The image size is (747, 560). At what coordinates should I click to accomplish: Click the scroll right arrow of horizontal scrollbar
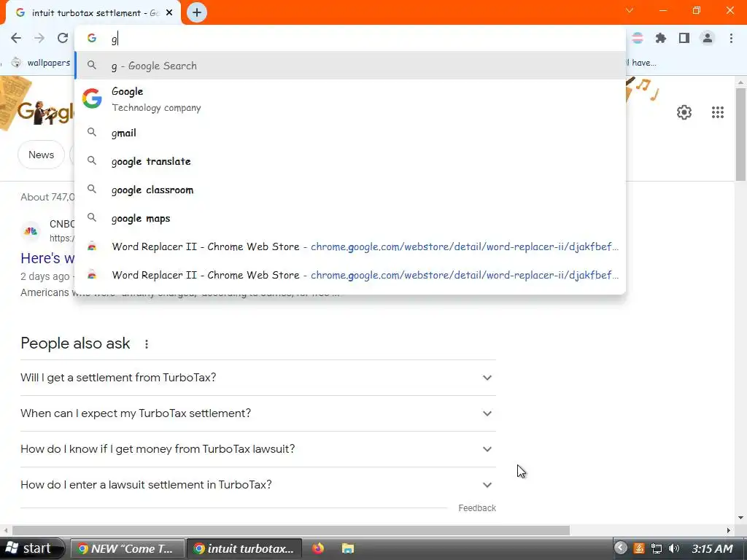(728, 530)
